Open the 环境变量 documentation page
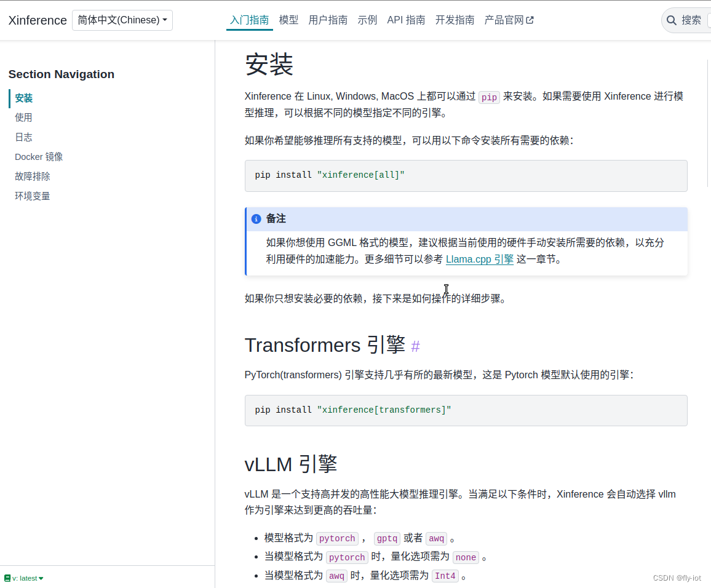This screenshot has width=711, height=588. pyautogui.click(x=32, y=196)
